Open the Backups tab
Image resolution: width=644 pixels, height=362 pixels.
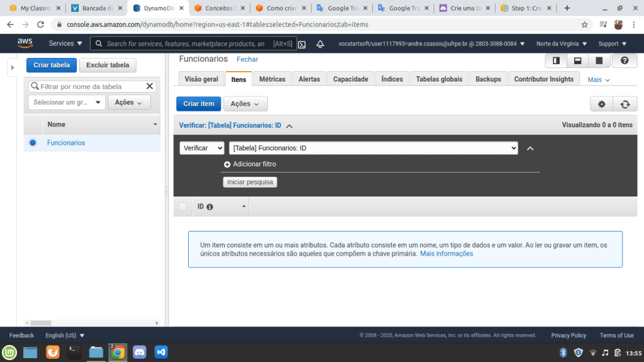coord(488,79)
